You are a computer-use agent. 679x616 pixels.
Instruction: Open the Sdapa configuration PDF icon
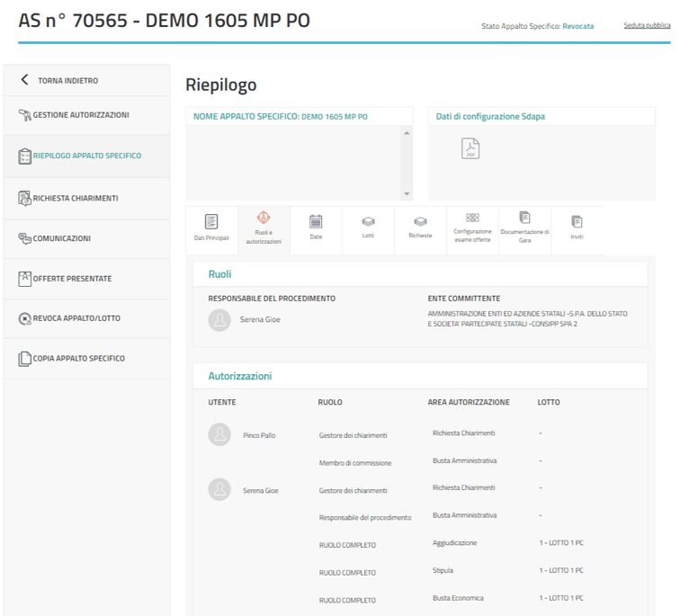pyautogui.click(x=470, y=149)
